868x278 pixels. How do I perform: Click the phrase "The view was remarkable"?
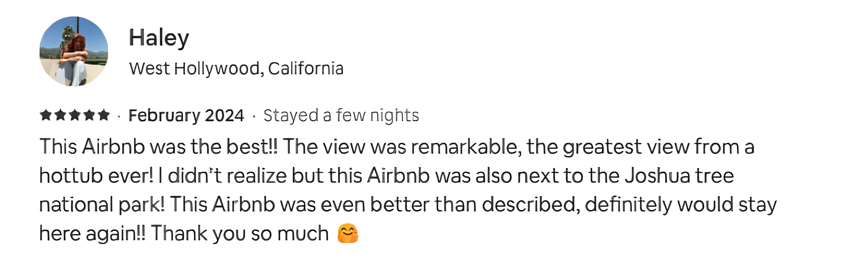pos(400,147)
